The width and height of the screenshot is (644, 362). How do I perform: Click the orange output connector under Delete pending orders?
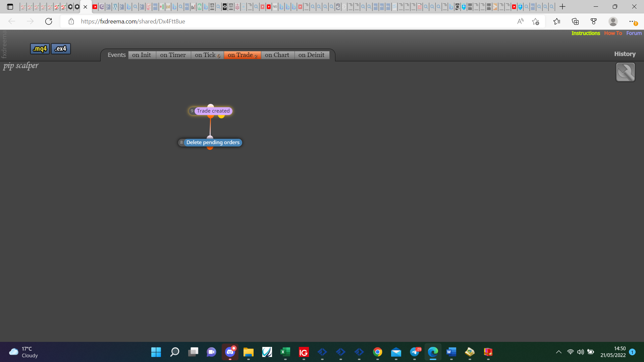click(210, 148)
